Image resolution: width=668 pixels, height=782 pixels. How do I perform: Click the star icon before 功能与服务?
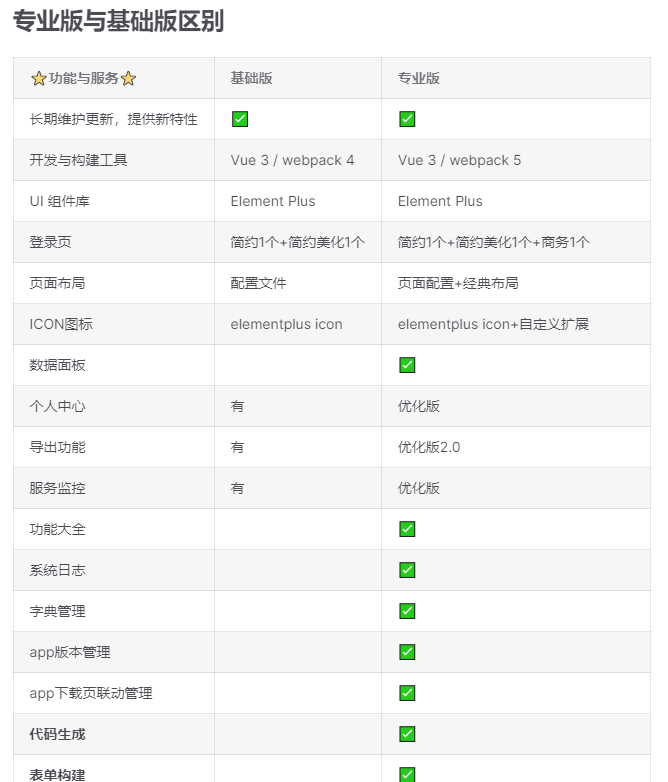(38, 78)
